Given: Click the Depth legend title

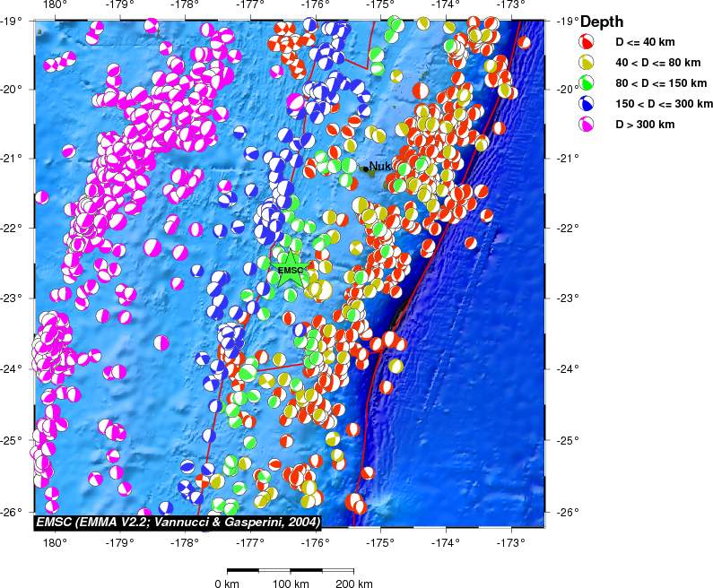Looking at the screenshot, I should click(x=602, y=22).
